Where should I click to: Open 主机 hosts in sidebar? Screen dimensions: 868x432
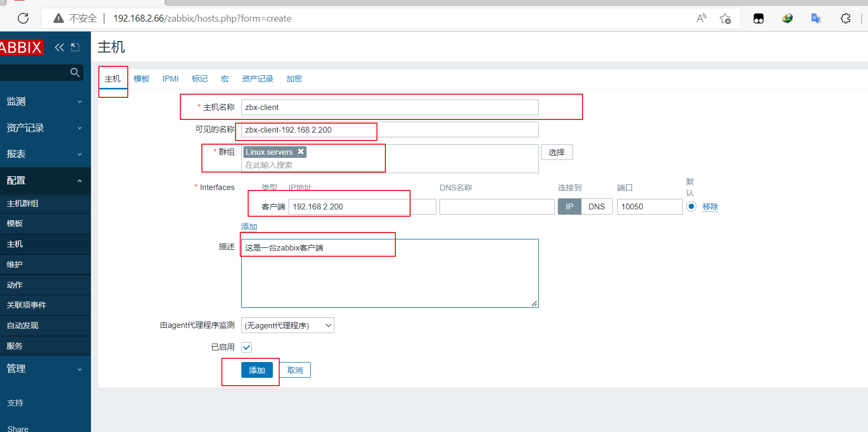click(x=45, y=244)
